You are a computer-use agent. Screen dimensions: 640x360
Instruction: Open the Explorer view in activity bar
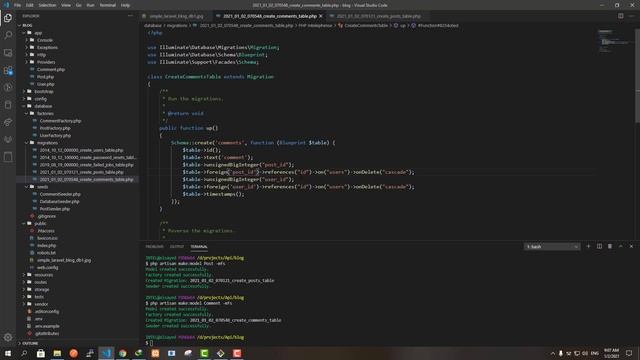coord(8,18)
